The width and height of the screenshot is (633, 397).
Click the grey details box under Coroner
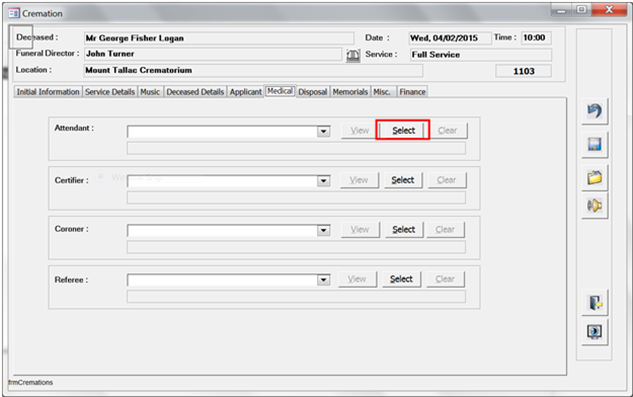(296, 247)
